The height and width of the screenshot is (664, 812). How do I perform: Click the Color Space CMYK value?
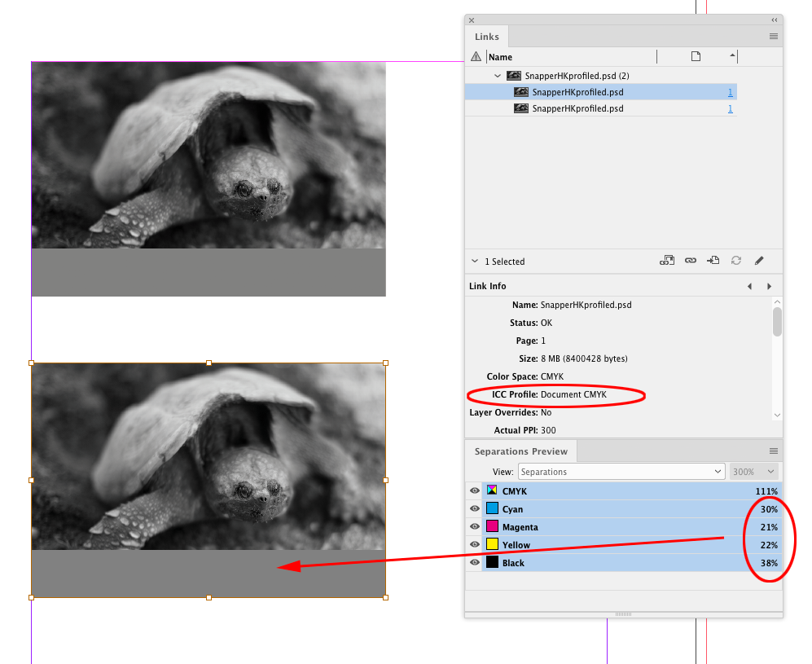[x=552, y=376]
